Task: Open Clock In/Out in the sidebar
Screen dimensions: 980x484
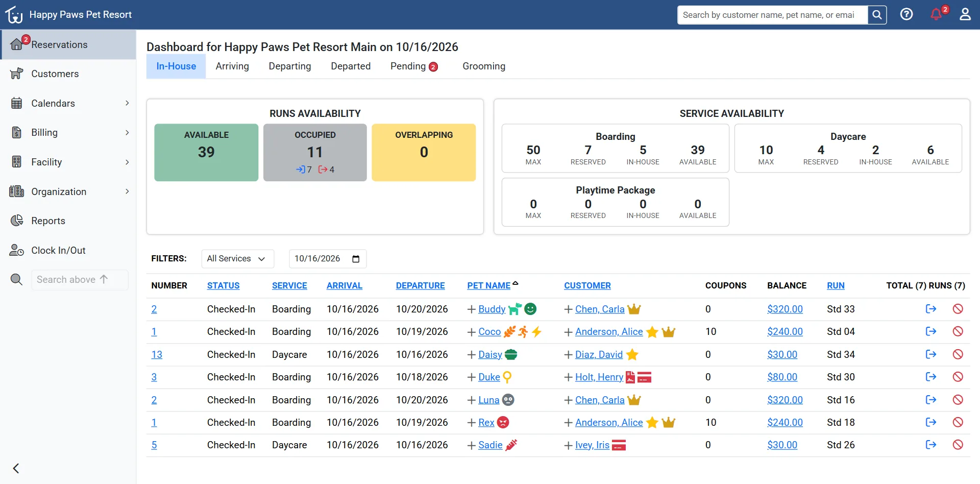Action: (68, 251)
